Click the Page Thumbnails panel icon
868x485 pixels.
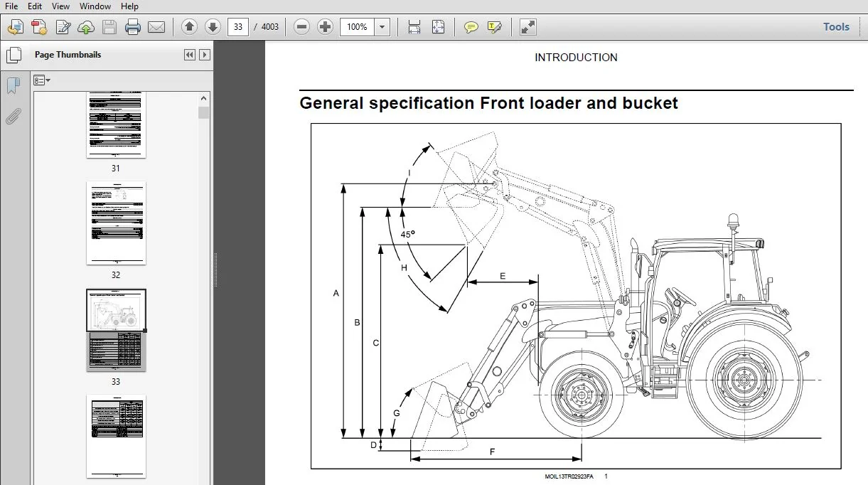pos(14,55)
